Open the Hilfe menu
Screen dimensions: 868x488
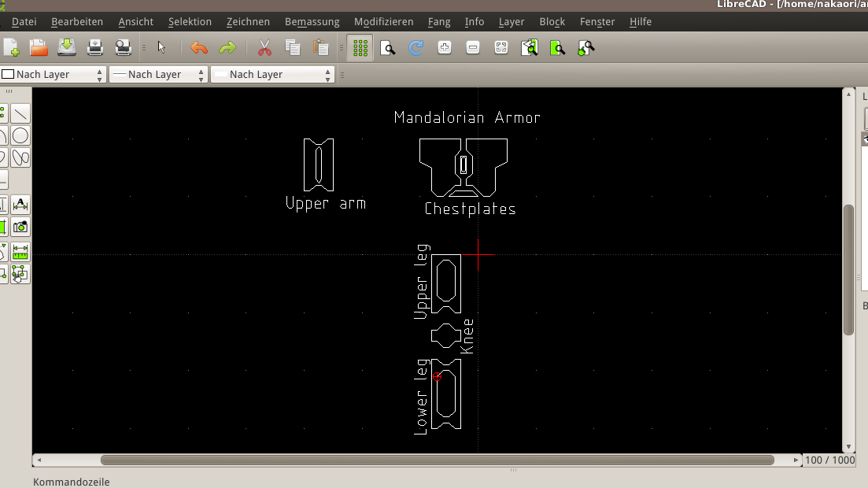click(641, 21)
